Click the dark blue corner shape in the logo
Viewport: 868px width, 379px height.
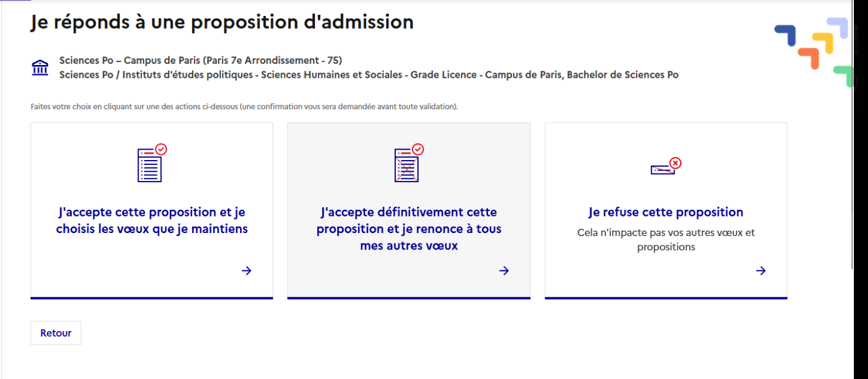[786, 35]
